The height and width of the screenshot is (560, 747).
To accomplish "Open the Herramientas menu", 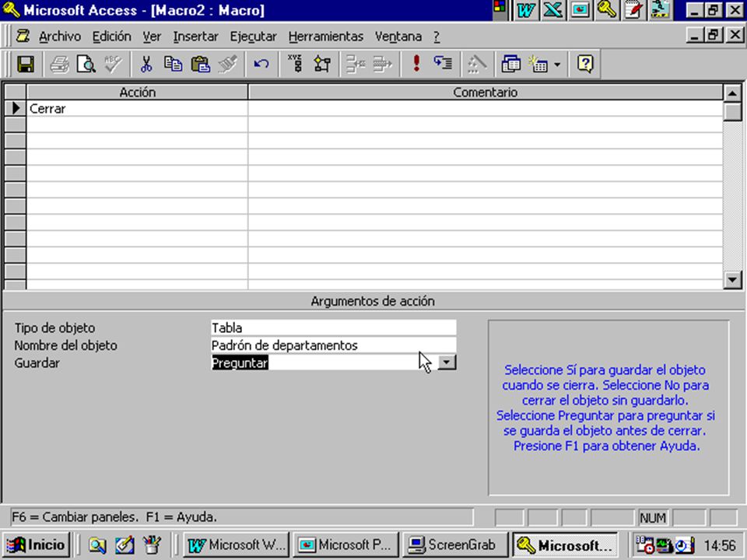I will [x=325, y=37].
